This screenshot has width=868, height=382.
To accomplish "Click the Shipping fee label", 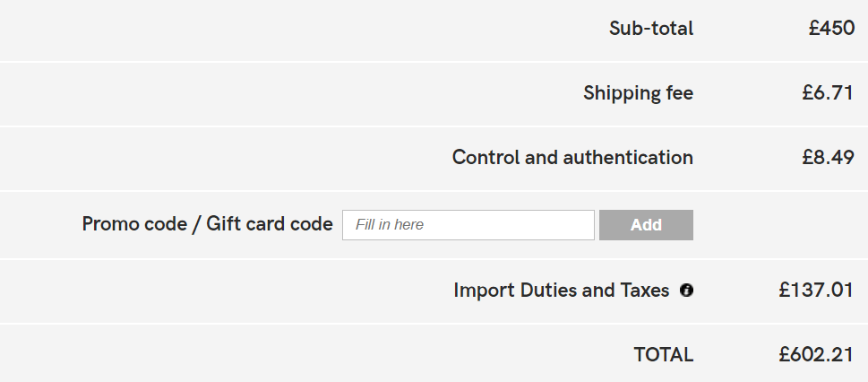I will (x=638, y=93).
